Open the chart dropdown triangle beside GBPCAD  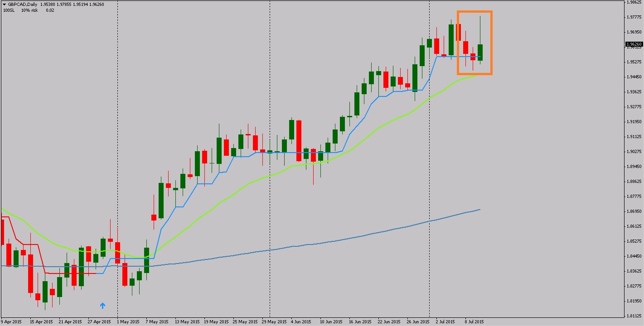[x=4, y=4]
